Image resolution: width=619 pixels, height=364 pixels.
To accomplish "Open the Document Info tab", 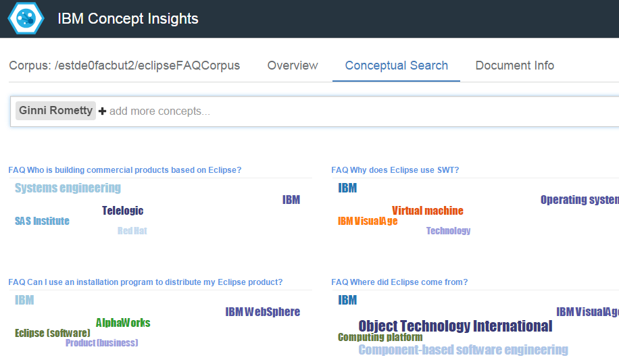I will (514, 66).
